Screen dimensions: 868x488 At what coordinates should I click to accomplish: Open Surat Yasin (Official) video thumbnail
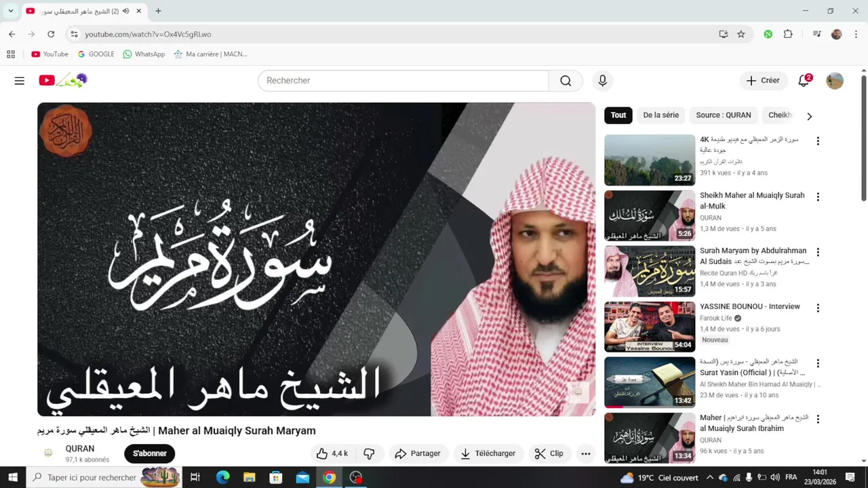click(650, 382)
